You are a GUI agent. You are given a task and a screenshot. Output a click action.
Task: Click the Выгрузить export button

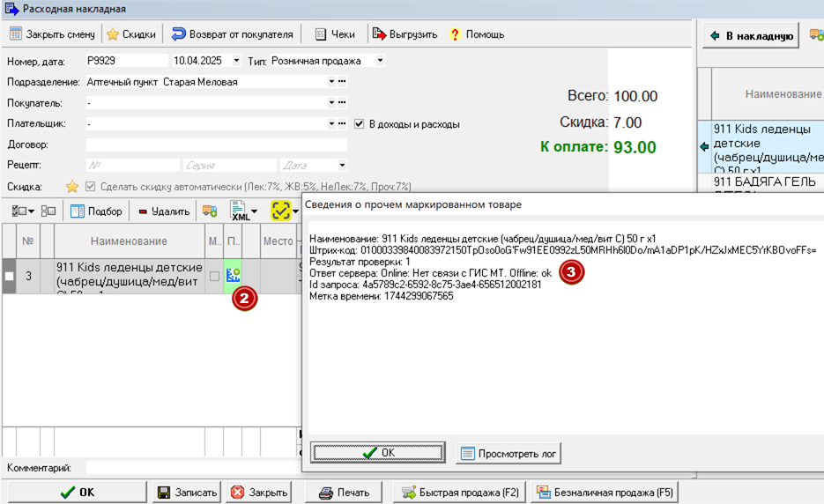point(405,34)
